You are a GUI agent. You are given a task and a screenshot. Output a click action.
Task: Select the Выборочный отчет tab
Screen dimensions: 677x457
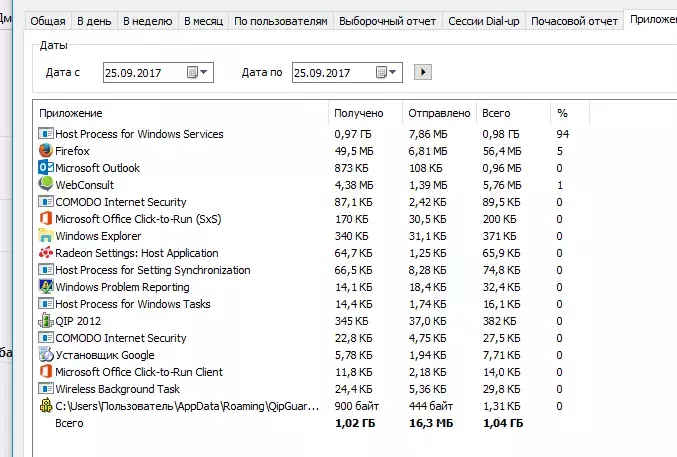pyautogui.click(x=387, y=21)
